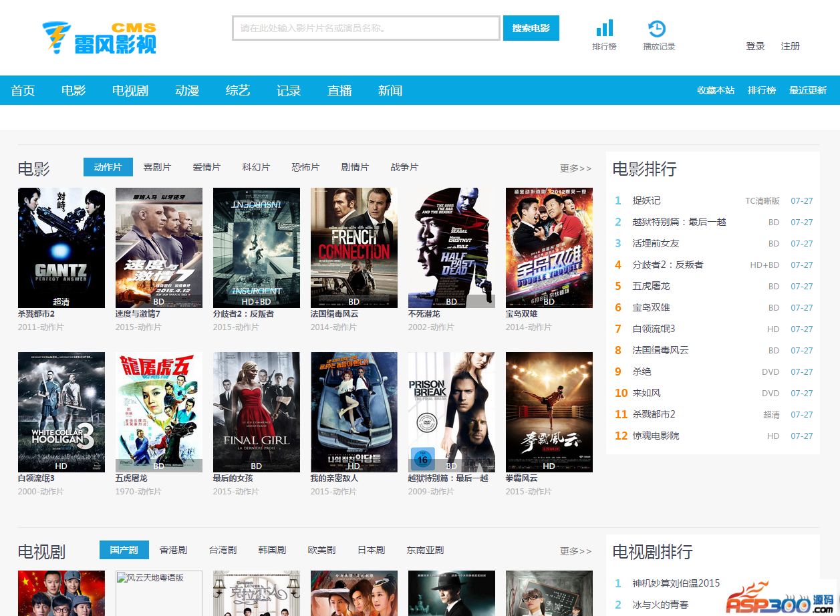Screen dimensions: 840x616
Task: Open the 拳霸风云 poster
Action: click(549, 412)
